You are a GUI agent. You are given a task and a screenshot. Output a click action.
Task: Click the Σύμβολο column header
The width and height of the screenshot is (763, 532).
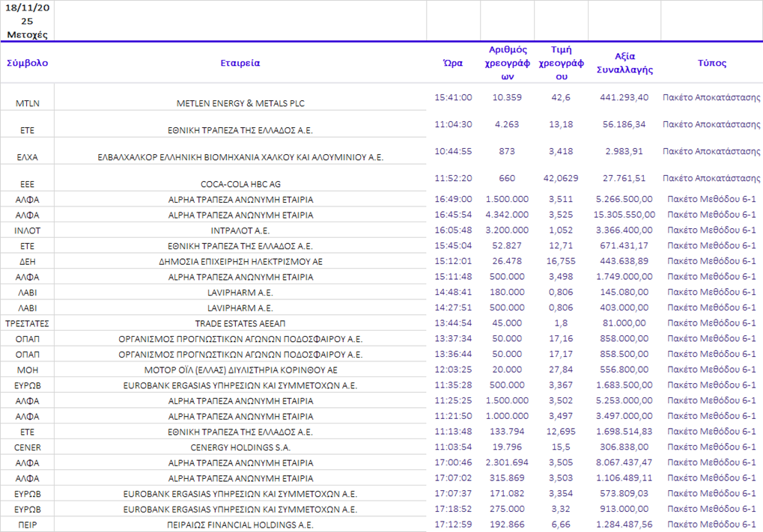click(27, 63)
